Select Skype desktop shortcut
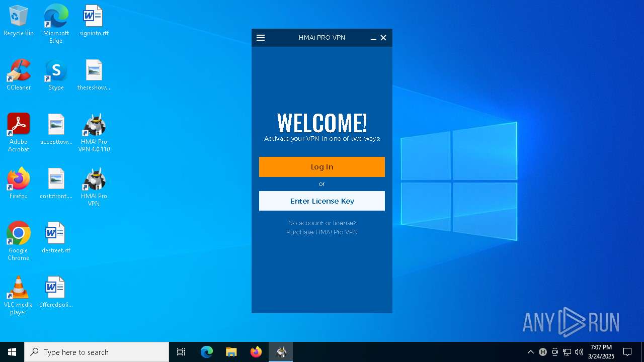This screenshot has width=644, height=362. (x=56, y=75)
